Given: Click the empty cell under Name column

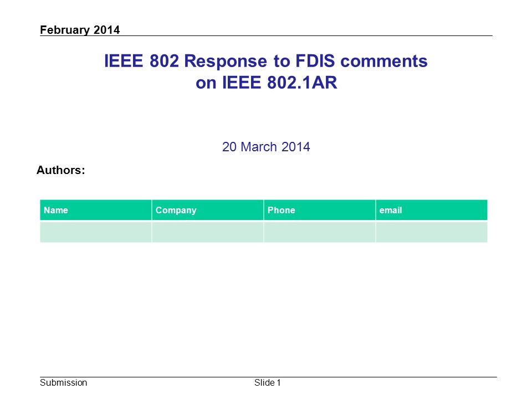Looking at the screenshot, I should coord(96,232).
